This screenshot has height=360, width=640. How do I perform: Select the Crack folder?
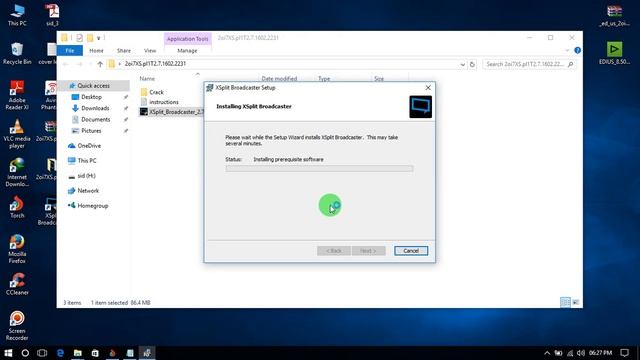156,92
